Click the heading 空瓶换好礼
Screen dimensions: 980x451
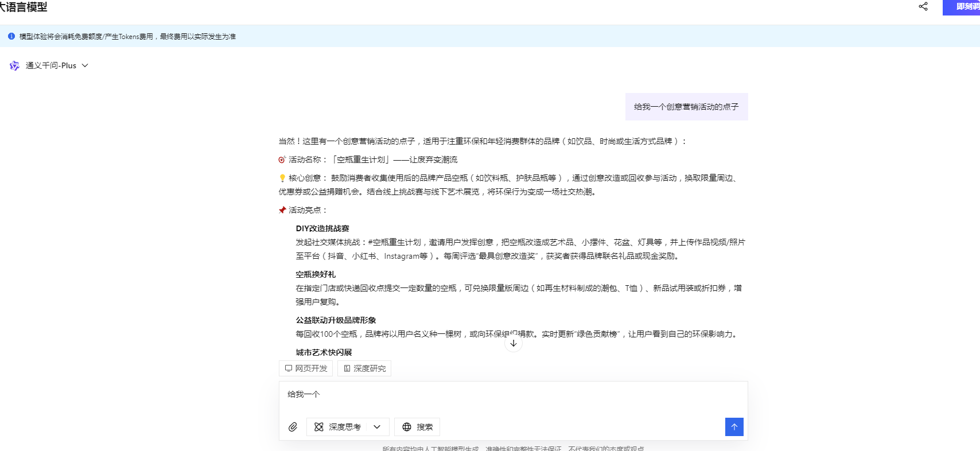click(x=316, y=274)
